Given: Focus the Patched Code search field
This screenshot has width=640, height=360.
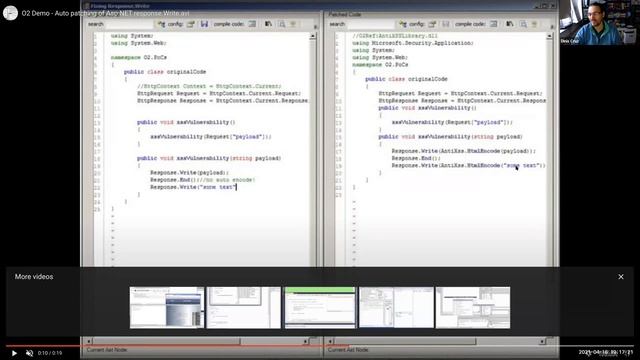Looking at the screenshot, I should [x=371, y=24].
